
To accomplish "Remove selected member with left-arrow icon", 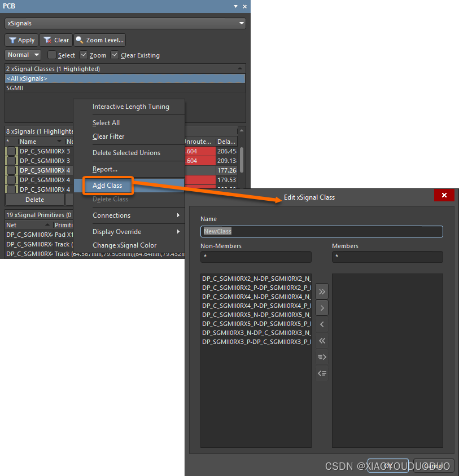I will pos(322,324).
